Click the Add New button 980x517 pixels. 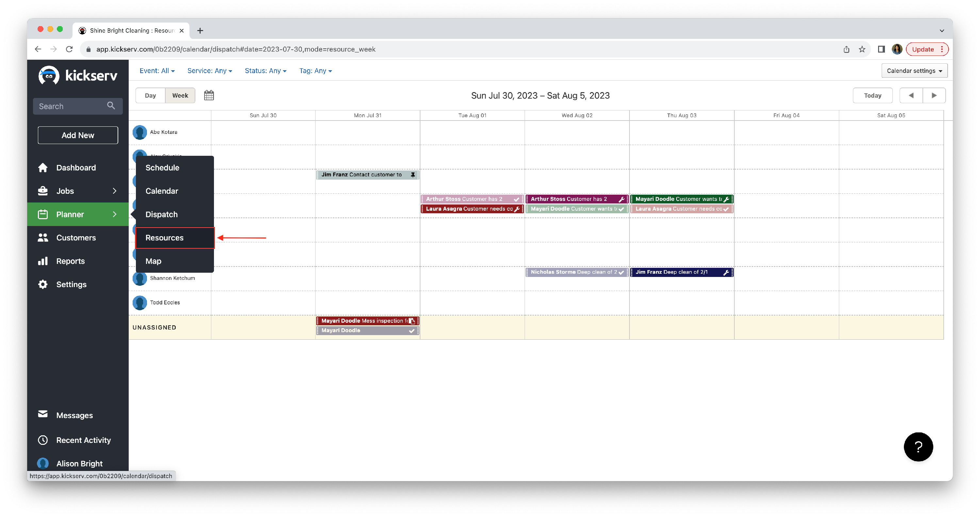78,135
